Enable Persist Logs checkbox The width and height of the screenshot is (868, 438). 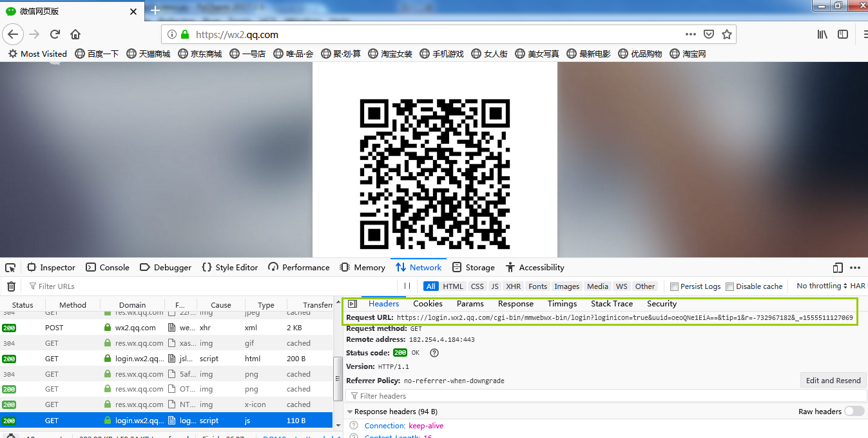tap(674, 286)
